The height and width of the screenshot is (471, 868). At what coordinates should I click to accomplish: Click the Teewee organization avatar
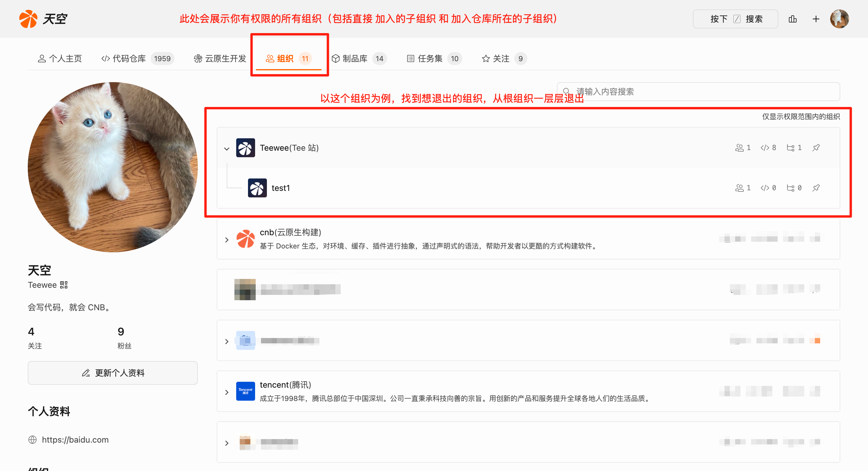[246, 148]
